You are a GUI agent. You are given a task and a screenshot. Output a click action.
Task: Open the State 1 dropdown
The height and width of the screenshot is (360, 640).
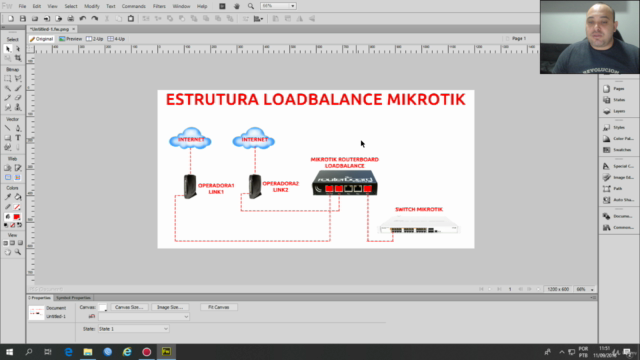[x=133, y=329]
